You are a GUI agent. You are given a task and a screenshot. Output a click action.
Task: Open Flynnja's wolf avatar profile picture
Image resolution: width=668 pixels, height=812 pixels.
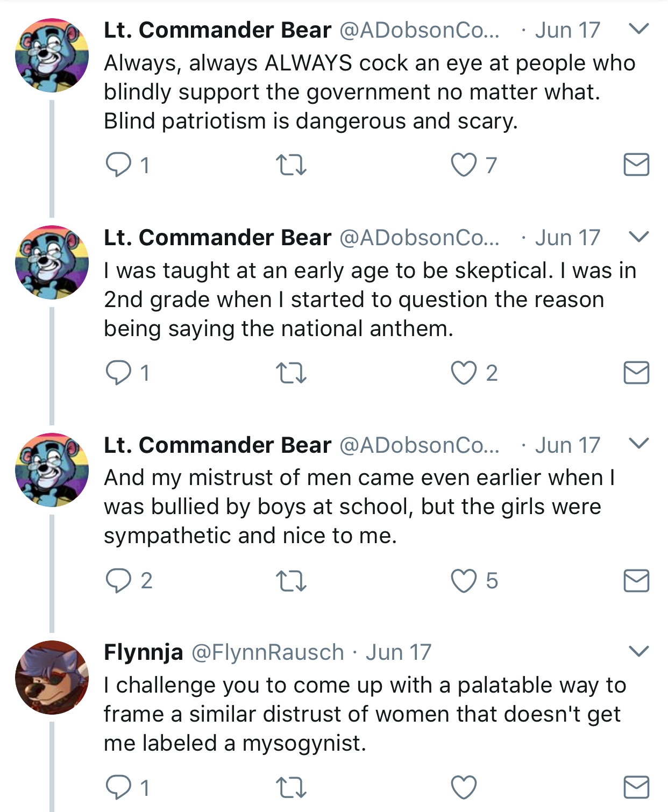pos(52,677)
